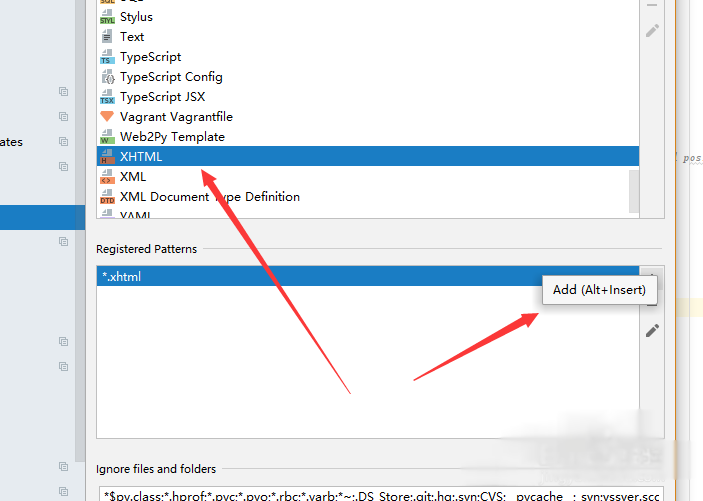
Task: Select the Text file type
Action: tap(132, 37)
